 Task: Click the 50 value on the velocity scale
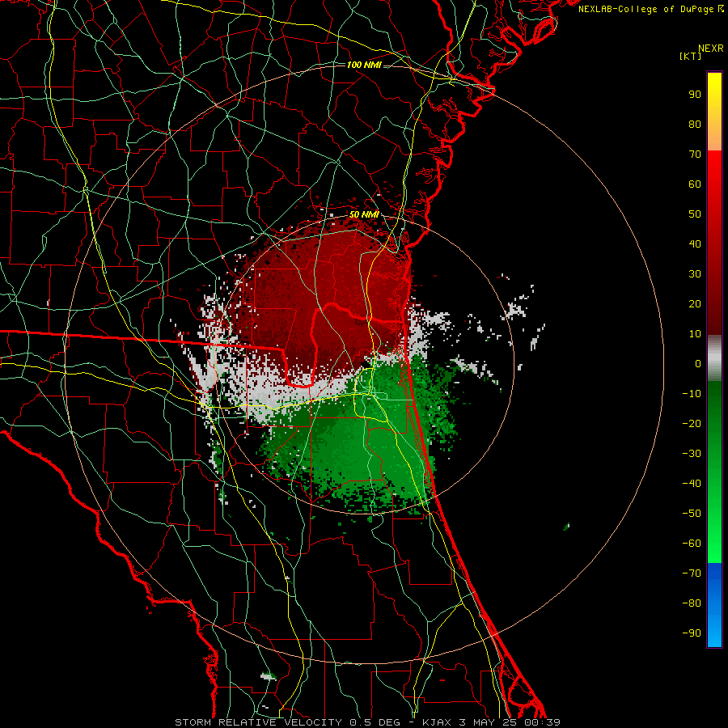[695, 214]
